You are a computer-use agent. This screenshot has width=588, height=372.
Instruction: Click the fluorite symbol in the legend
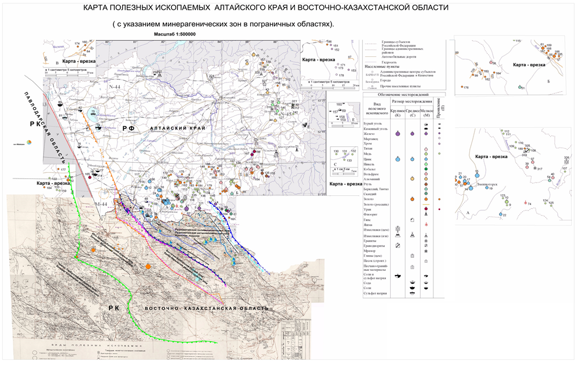[426, 214]
